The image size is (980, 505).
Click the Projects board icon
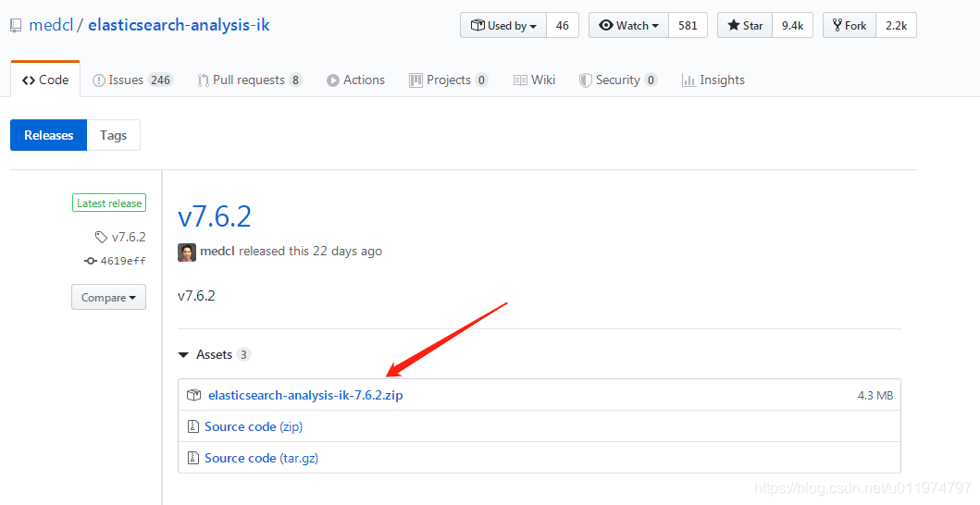click(x=416, y=80)
